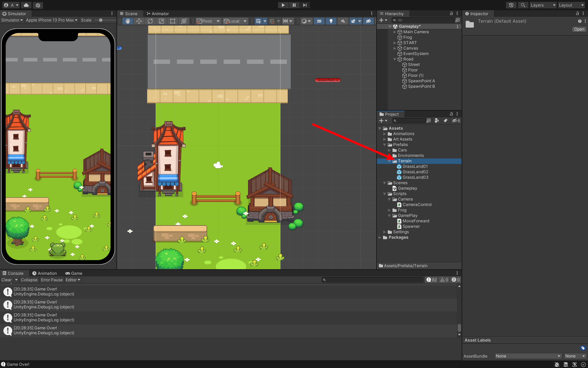Select GrassLand03 prefab

415,177
